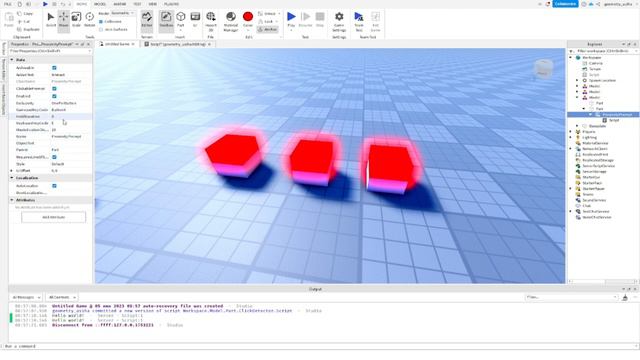Click the Collaborate button
The image size is (640, 360).
click(x=565, y=4)
